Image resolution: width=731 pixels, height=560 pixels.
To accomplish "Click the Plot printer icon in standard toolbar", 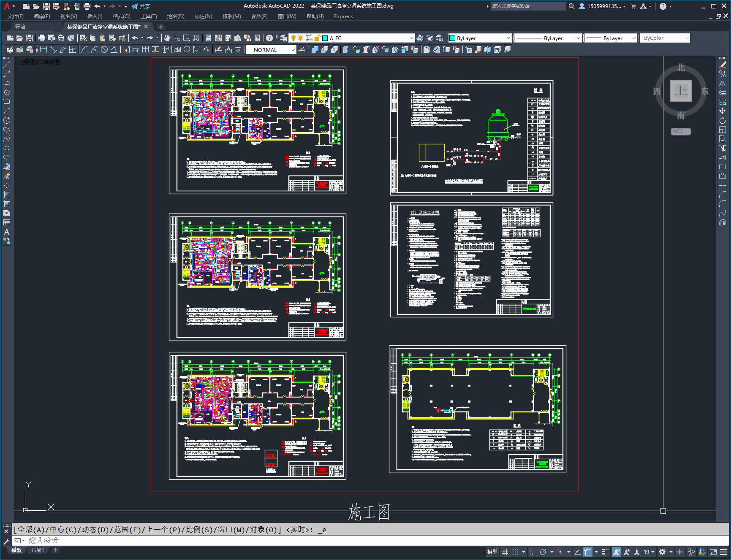I will (42, 38).
